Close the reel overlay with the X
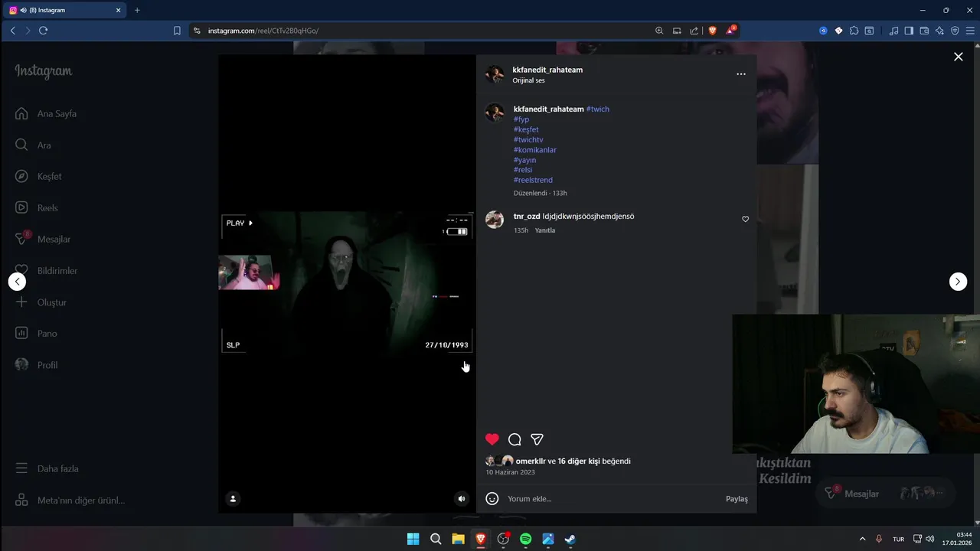 pyautogui.click(x=958, y=57)
